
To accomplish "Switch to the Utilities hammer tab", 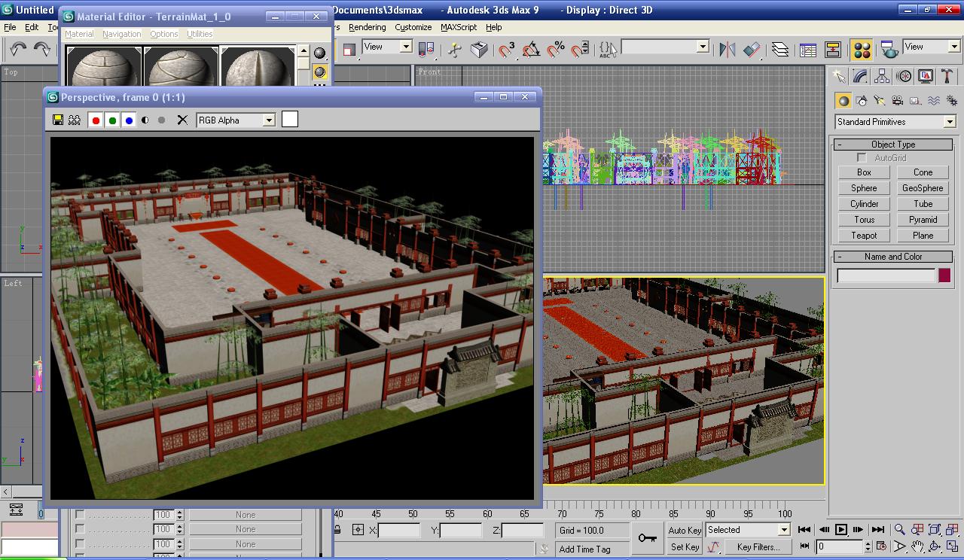I will pos(947,77).
